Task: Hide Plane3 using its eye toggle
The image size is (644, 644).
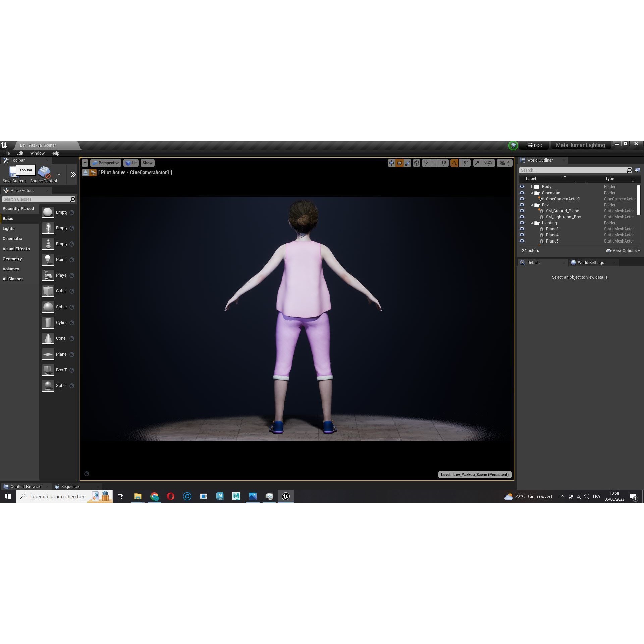Action: (x=522, y=229)
